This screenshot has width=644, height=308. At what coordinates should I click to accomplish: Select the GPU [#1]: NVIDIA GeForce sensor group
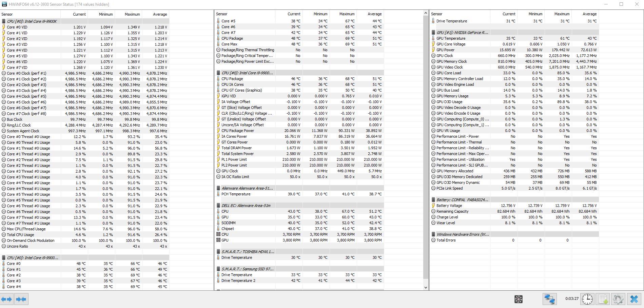[462, 33]
